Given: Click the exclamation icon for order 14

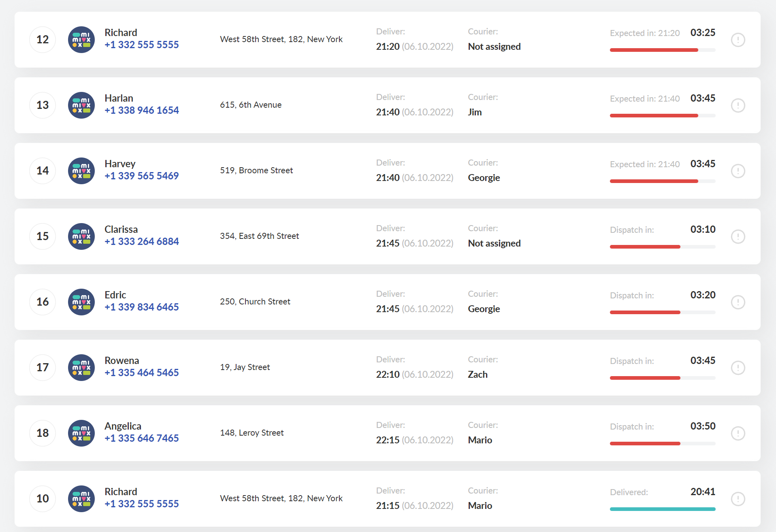Looking at the screenshot, I should [x=738, y=171].
